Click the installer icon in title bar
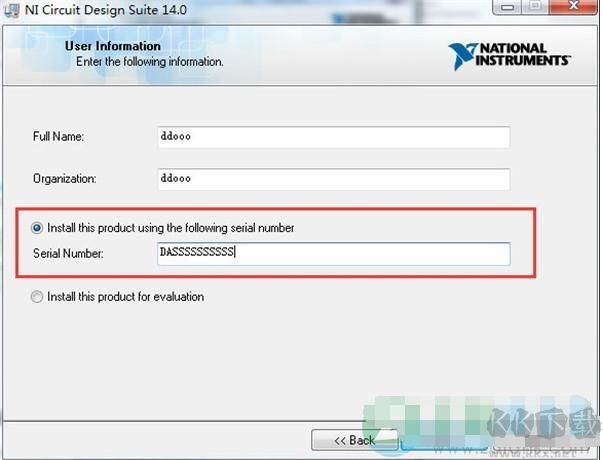This screenshot has height=460, width=603. point(11,10)
